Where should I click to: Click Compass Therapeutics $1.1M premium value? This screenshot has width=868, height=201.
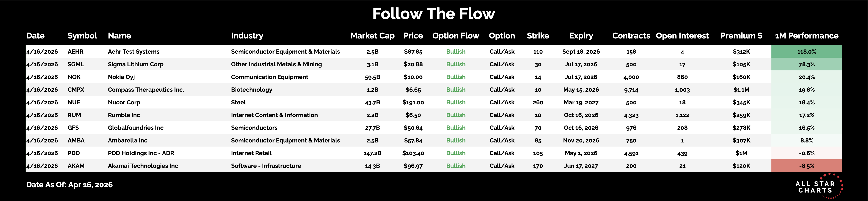741,90
